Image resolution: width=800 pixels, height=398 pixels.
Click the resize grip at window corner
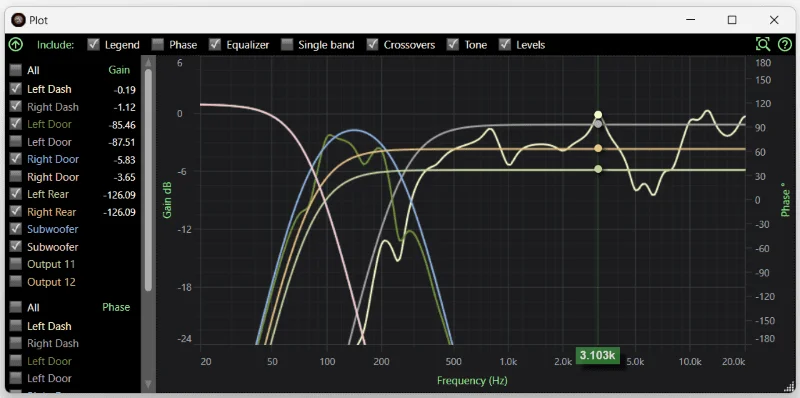tap(789, 388)
